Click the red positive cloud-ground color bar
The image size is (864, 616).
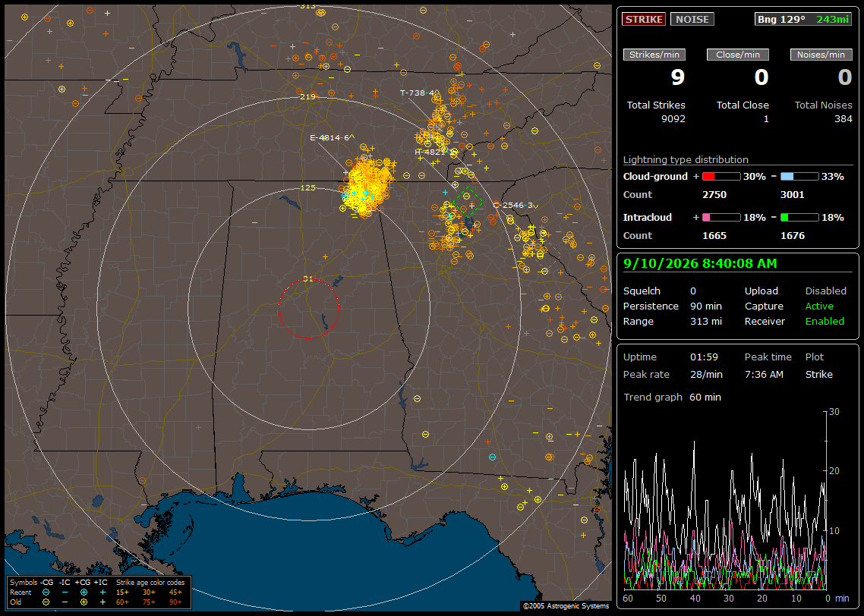pos(721,177)
